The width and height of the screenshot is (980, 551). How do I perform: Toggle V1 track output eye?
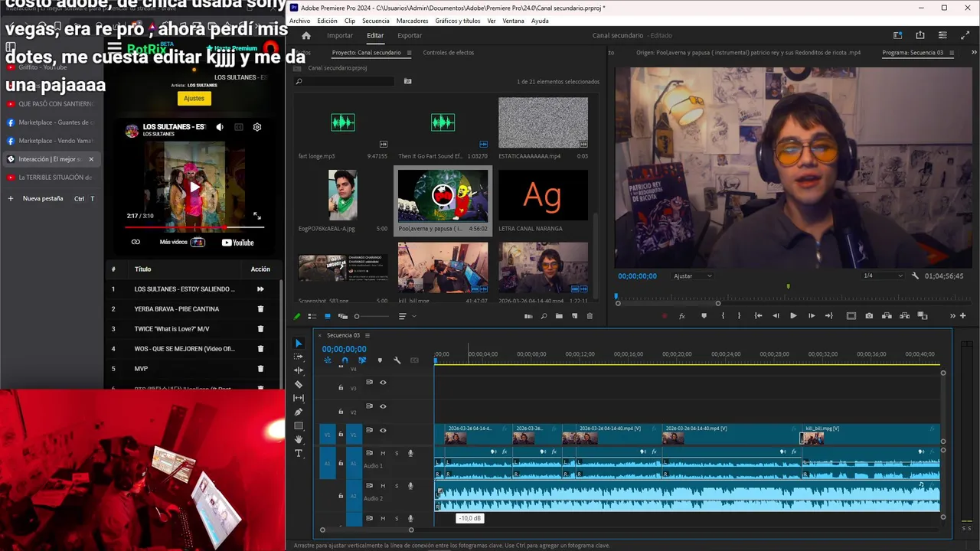click(x=383, y=430)
